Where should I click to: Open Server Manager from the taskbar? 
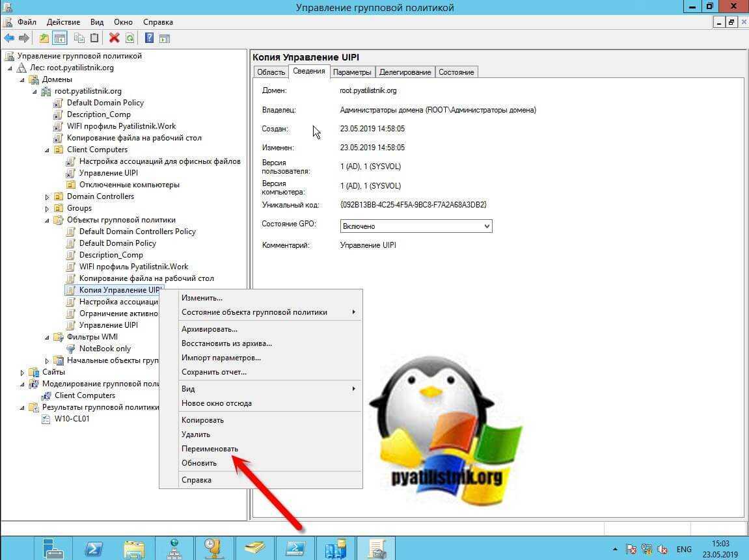[53, 548]
